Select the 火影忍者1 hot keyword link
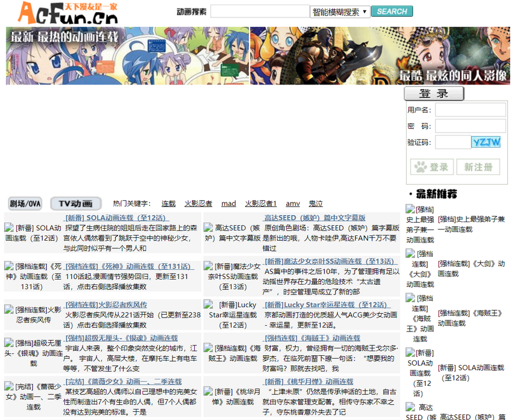The width and height of the screenshot is (513, 420). coord(261,204)
